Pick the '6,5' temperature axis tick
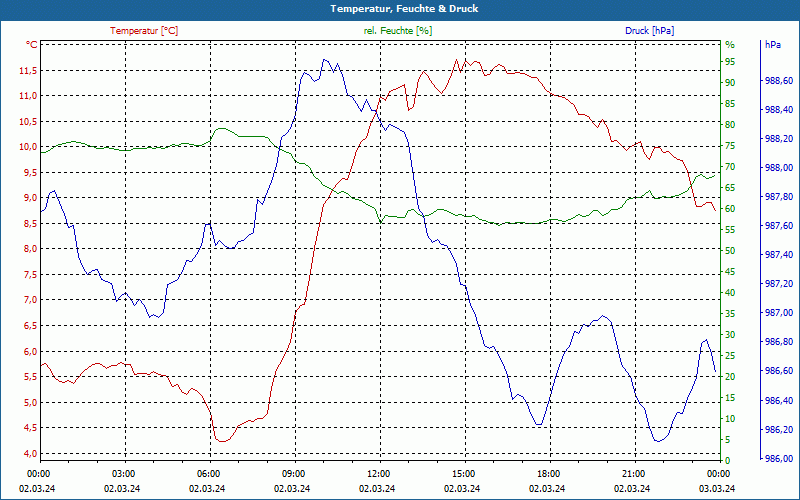 [30, 326]
